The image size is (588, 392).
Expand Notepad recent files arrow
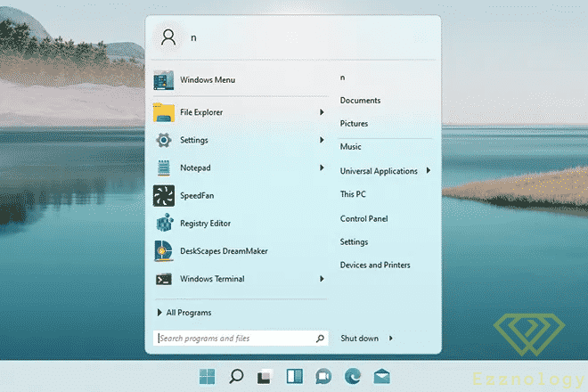pos(322,167)
